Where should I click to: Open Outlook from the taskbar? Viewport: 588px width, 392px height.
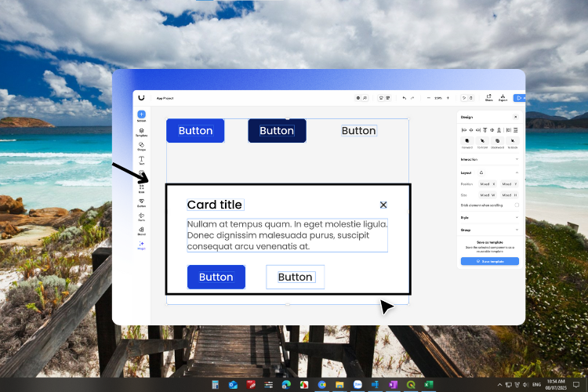pyautogui.click(x=233, y=384)
